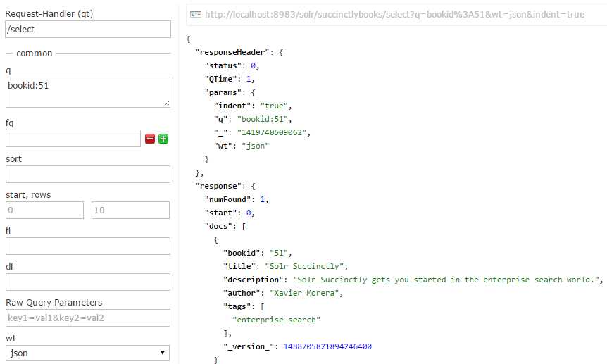Add another fq filter with green plus icon
Image resolution: width=607 pixels, height=364 pixels.
click(x=163, y=139)
